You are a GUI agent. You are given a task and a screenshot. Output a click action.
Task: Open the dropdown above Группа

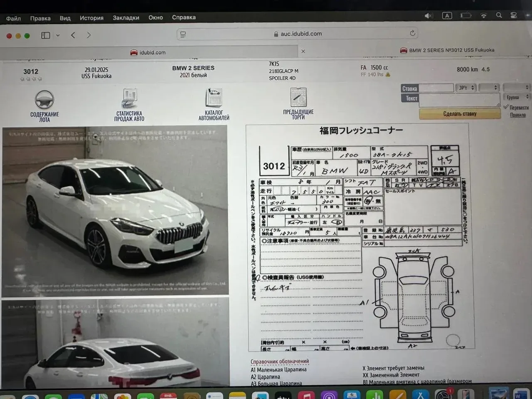[517, 87]
